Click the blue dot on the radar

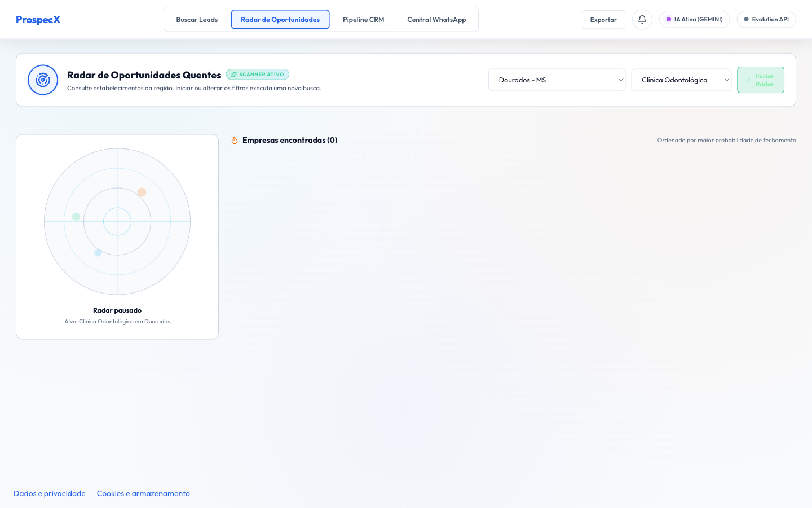point(98,253)
